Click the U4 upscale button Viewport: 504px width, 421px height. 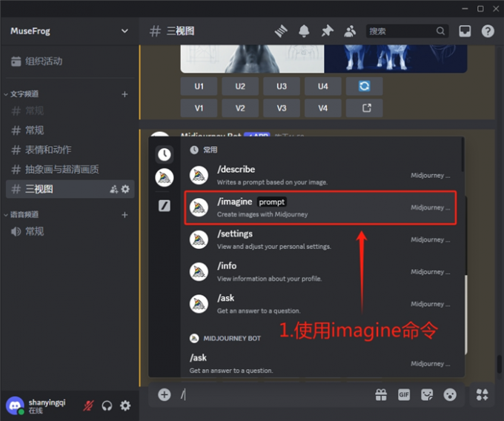click(x=322, y=86)
